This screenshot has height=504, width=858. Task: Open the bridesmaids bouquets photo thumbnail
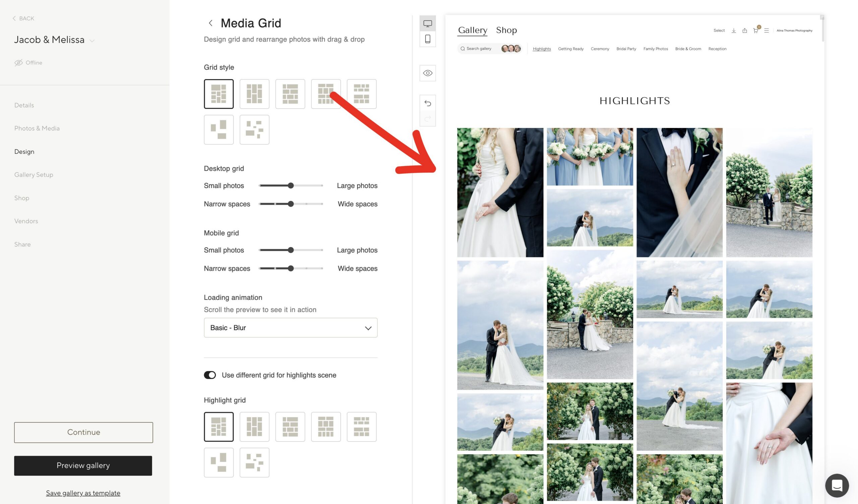[590, 156]
